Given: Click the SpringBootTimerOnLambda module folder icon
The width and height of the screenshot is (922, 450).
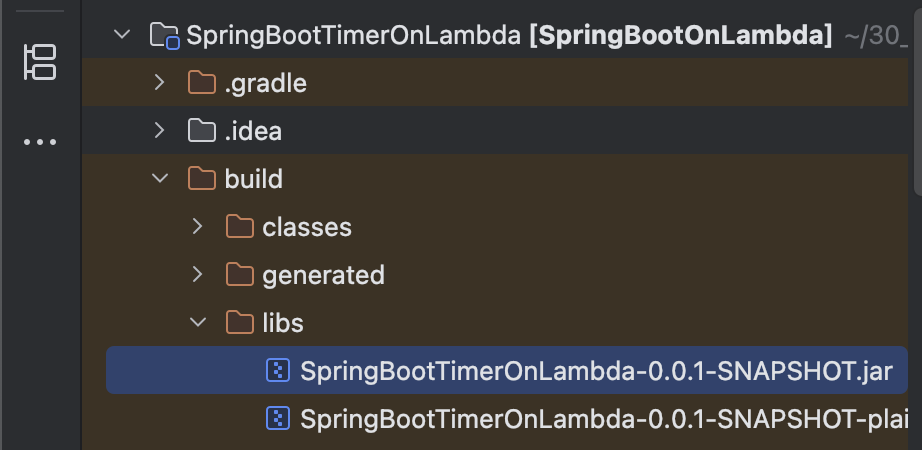Looking at the screenshot, I should 165,35.
